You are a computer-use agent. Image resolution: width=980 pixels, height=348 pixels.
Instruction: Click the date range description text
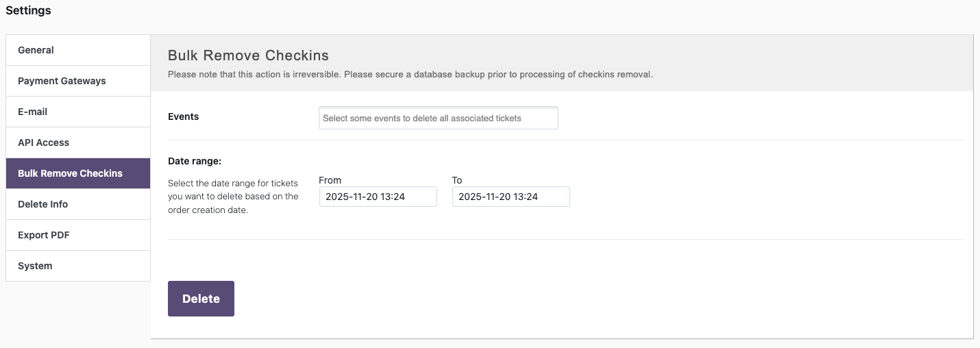point(233,197)
